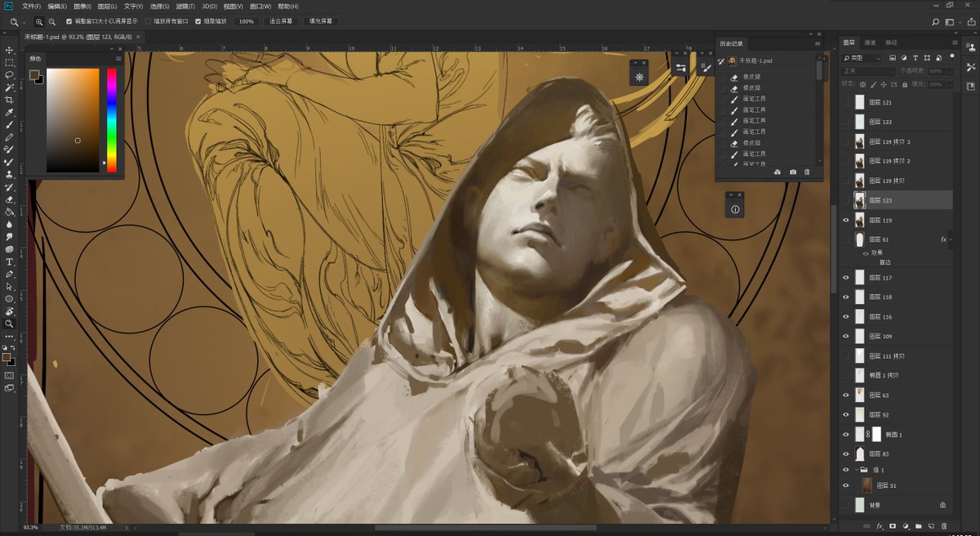Screen dimensions: 980x536
Task: Select the Type tool
Action: coord(10,261)
